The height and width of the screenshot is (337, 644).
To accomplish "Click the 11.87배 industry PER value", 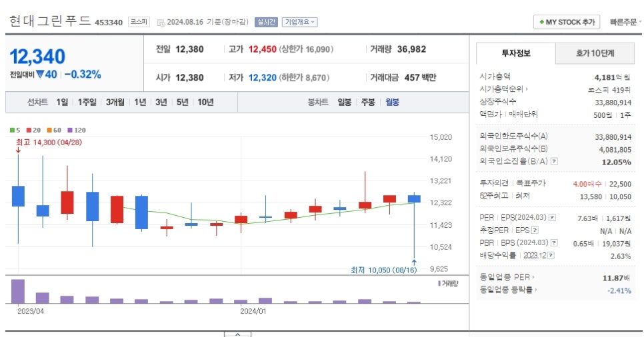I will 617,278.
